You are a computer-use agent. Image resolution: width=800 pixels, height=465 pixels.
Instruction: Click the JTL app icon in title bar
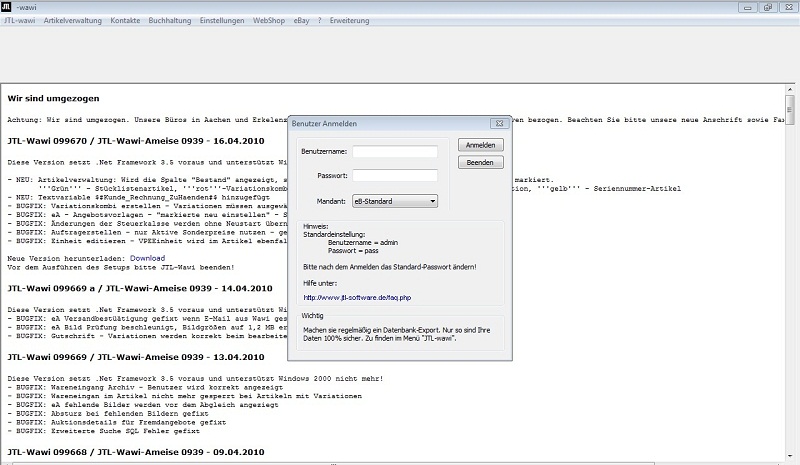point(6,7)
